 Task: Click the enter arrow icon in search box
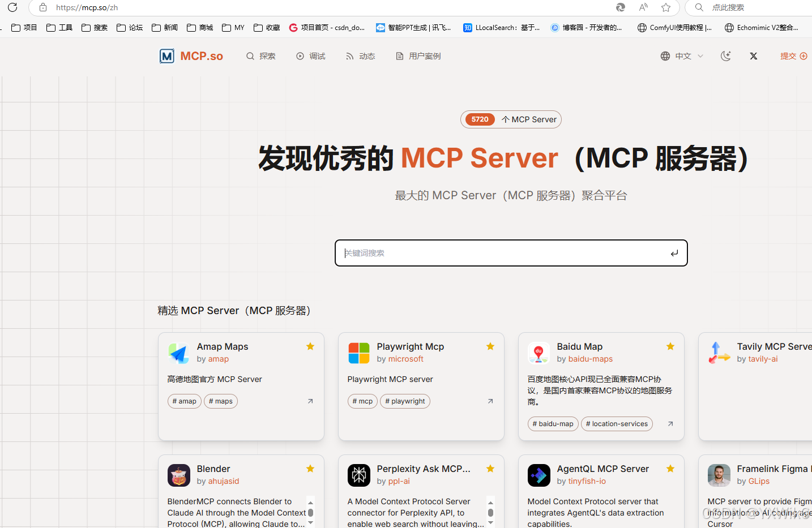tap(674, 253)
